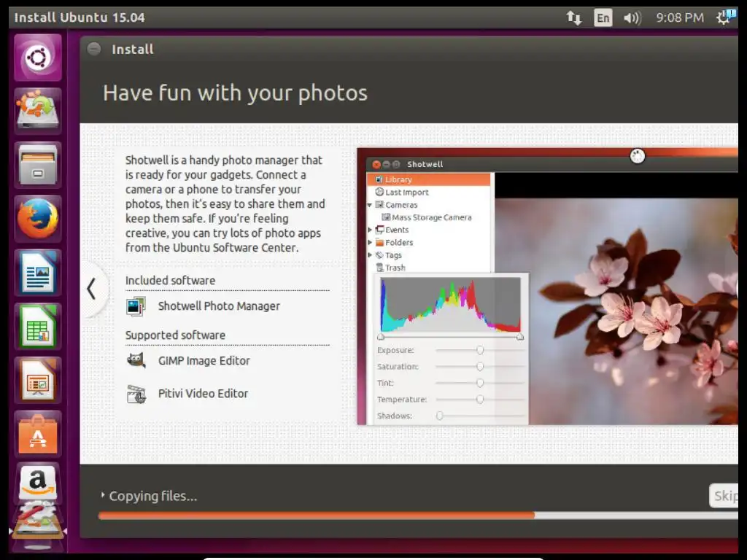Click the histogram right range handle

(520, 337)
